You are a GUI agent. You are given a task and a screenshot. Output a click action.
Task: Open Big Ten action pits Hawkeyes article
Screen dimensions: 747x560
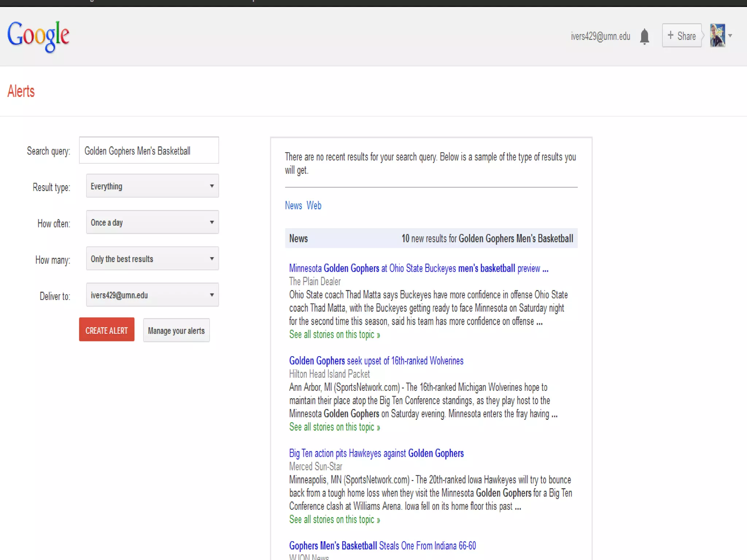376,453
